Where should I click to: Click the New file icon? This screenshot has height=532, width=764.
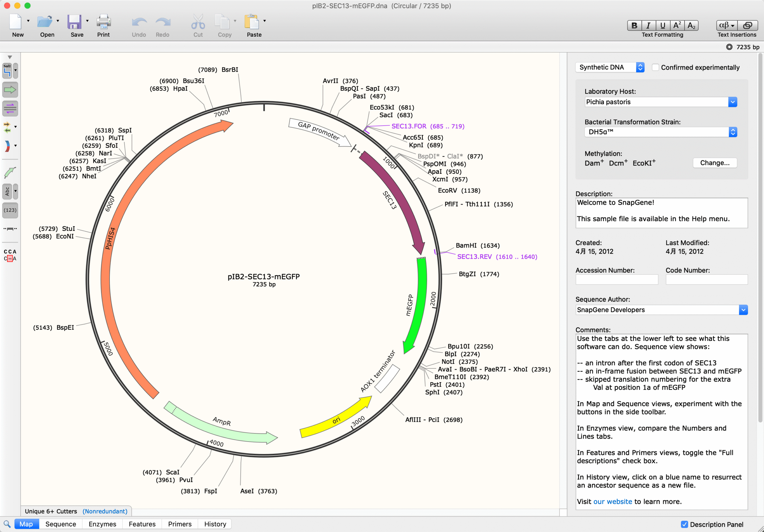coord(15,22)
